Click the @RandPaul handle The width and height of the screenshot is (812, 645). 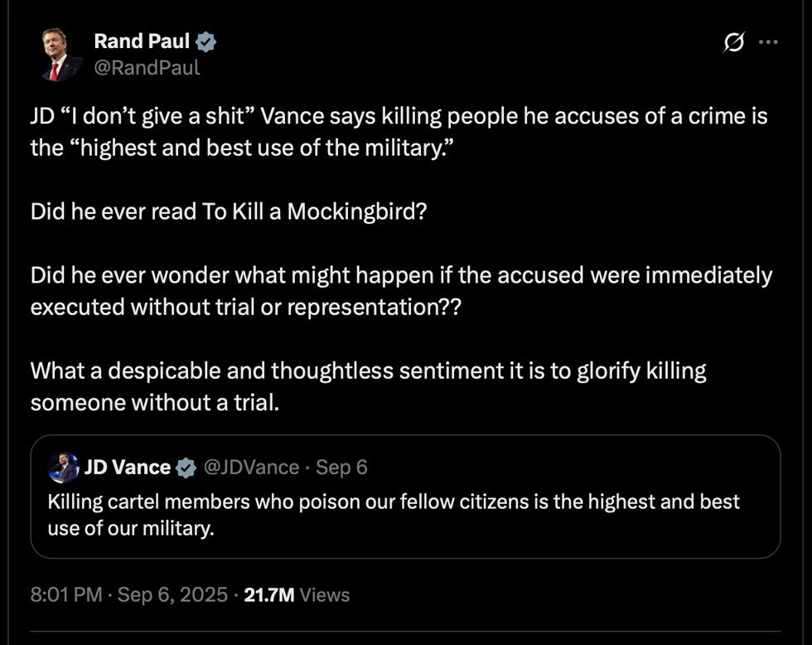tap(147, 67)
